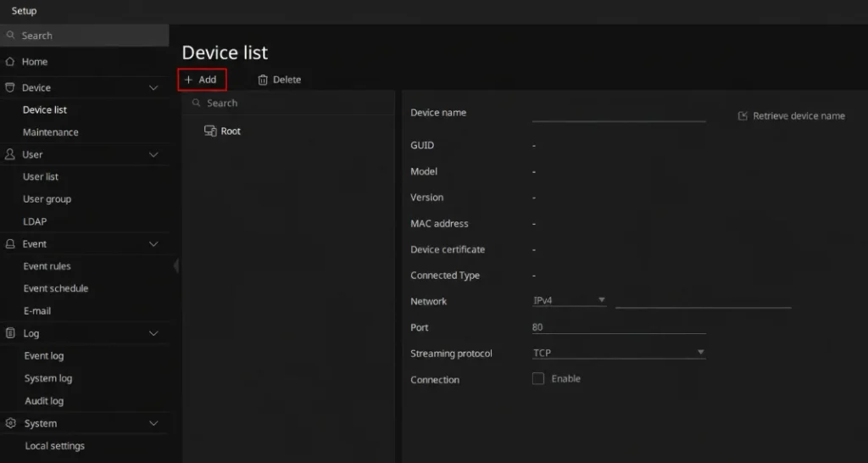868x463 pixels.
Task: Click the Home icon in sidebar
Action: (9, 61)
